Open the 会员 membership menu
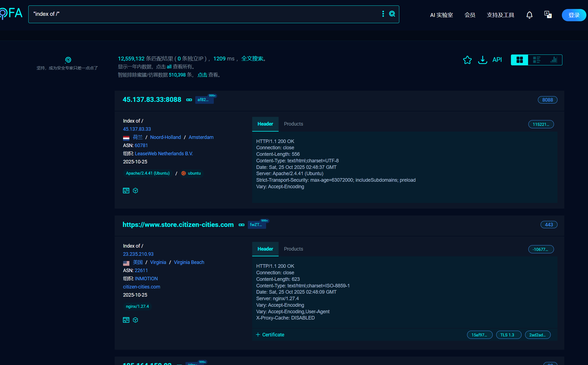Viewport: 588px width, 365px height. coord(470,15)
